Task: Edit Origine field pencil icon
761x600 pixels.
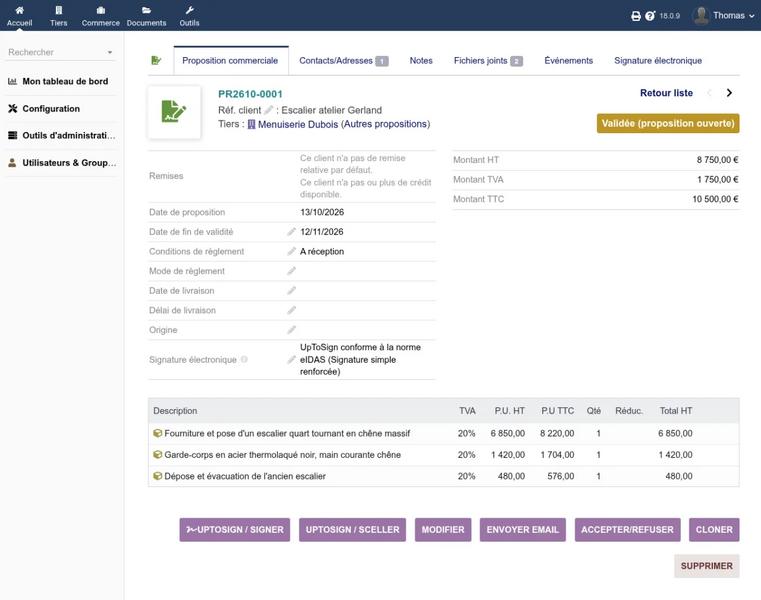Action: pyautogui.click(x=291, y=330)
